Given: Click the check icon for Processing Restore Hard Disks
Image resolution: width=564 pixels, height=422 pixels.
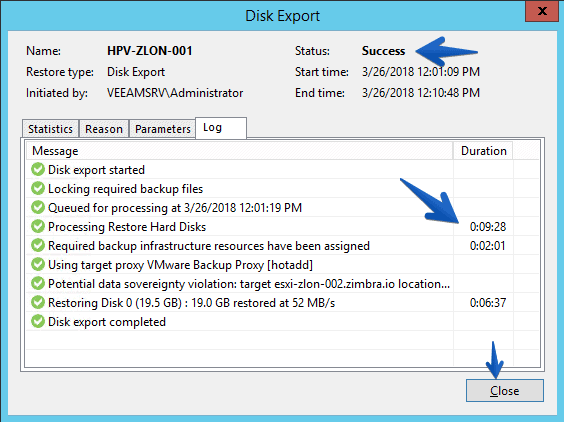Looking at the screenshot, I should [38, 226].
